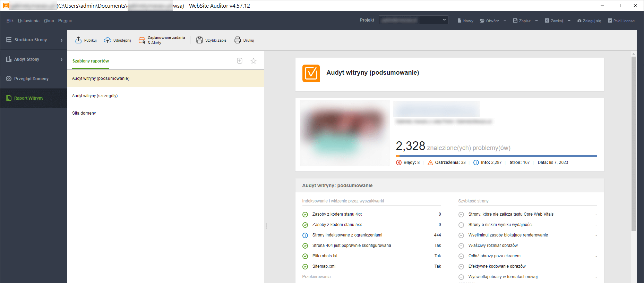Open Zaplanowane zadania & Alerty
This screenshot has height=283, width=644.
(162, 40)
